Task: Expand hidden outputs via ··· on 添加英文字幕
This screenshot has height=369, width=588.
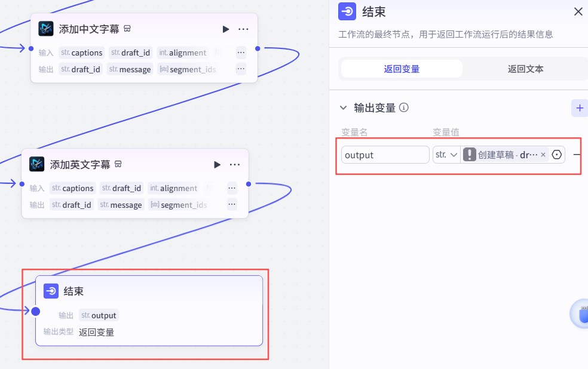Action: coord(232,204)
